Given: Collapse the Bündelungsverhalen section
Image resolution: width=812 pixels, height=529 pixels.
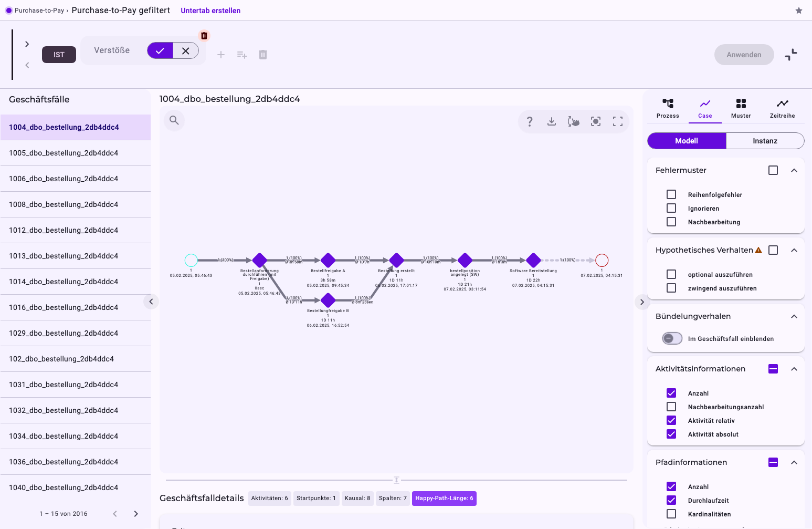Looking at the screenshot, I should (x=794, y=316).
